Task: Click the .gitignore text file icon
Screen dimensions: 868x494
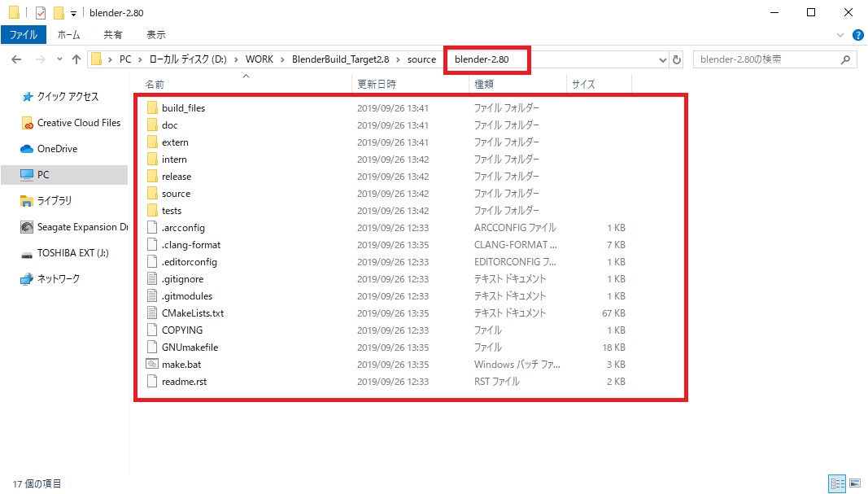Action: tap(152, 279)
